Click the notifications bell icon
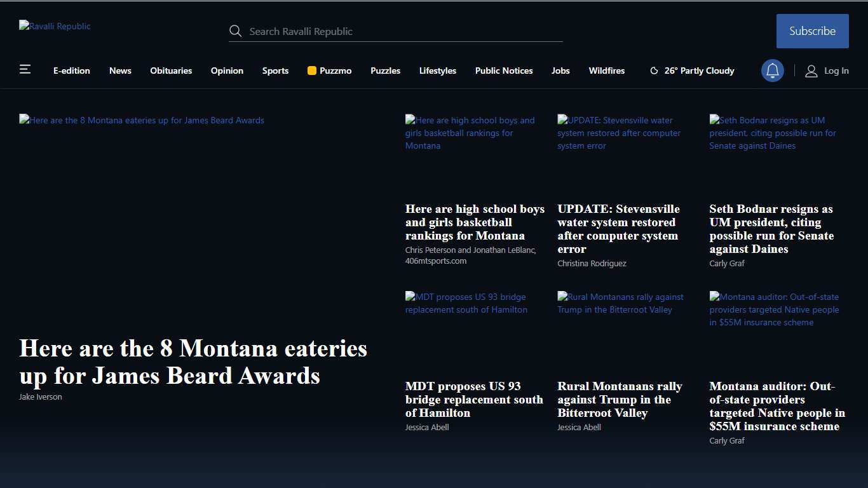This screenshot has width=868, height=488. [x=772, y=71]
